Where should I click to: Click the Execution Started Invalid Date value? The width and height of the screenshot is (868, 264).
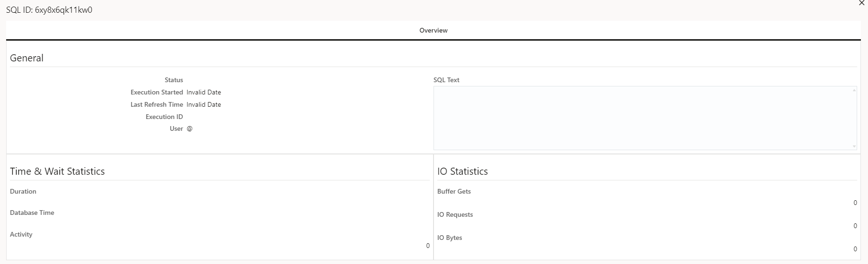click(204, 92)
